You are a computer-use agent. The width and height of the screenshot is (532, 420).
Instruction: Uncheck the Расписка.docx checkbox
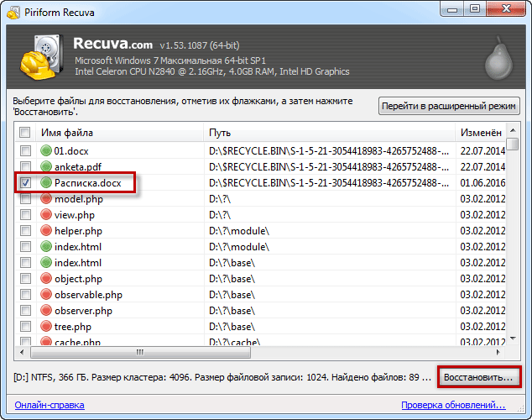(x=25, y=183)
